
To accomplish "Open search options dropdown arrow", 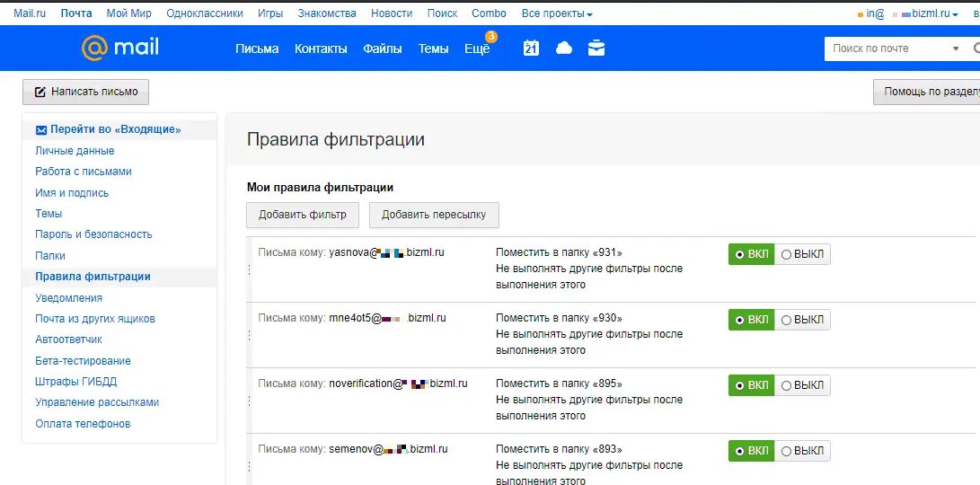I will click(956, 48).
